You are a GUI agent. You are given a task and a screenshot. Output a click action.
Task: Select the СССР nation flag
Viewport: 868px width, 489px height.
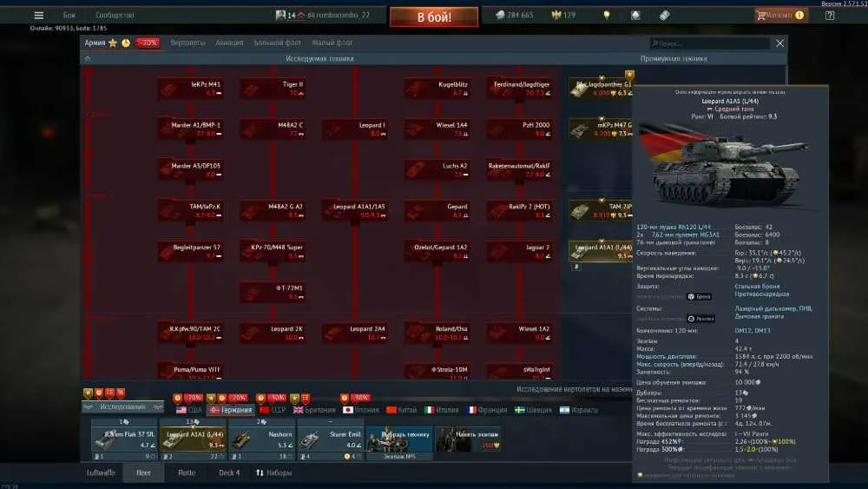click(x=273, y=410)
